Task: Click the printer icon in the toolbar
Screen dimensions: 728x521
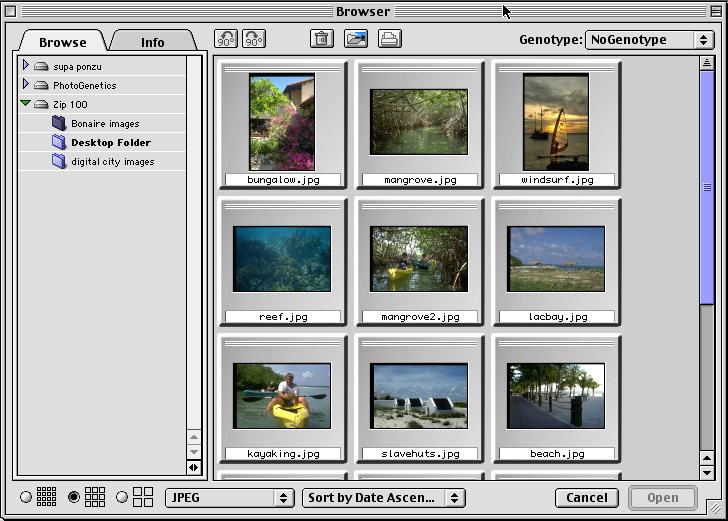Action: (389, 39)
